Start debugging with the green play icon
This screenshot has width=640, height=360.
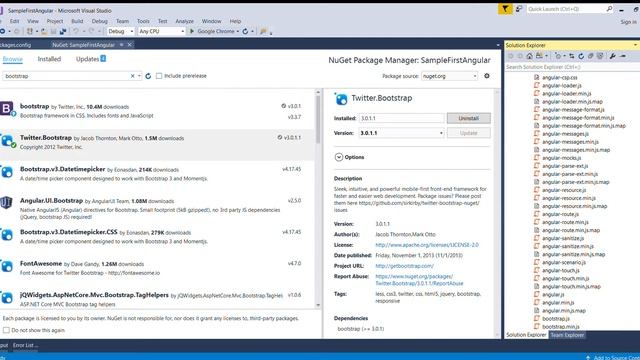pyautogui.click(x=192, y=31)
